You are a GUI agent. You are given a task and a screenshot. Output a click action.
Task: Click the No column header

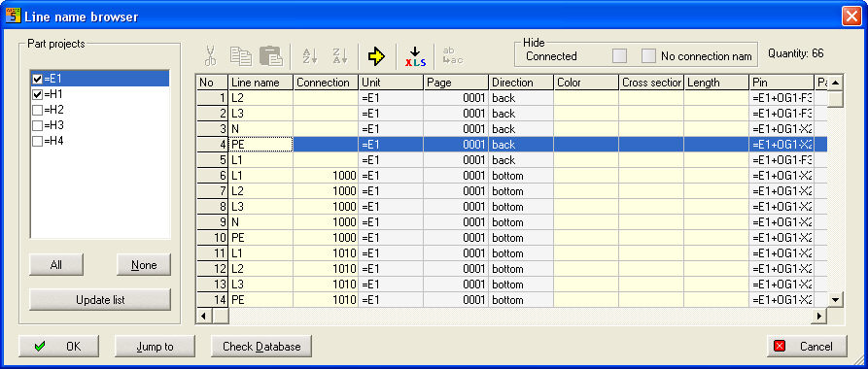(x=213, y=83)
